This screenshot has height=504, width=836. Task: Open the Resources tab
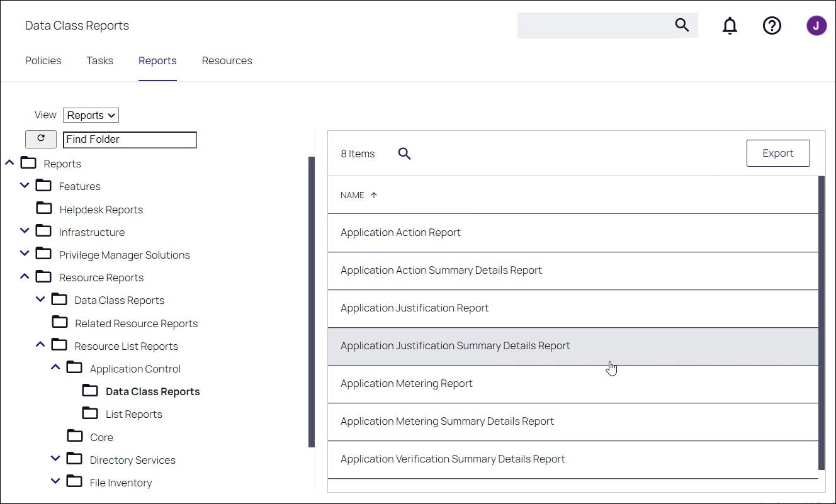(227, 60)
